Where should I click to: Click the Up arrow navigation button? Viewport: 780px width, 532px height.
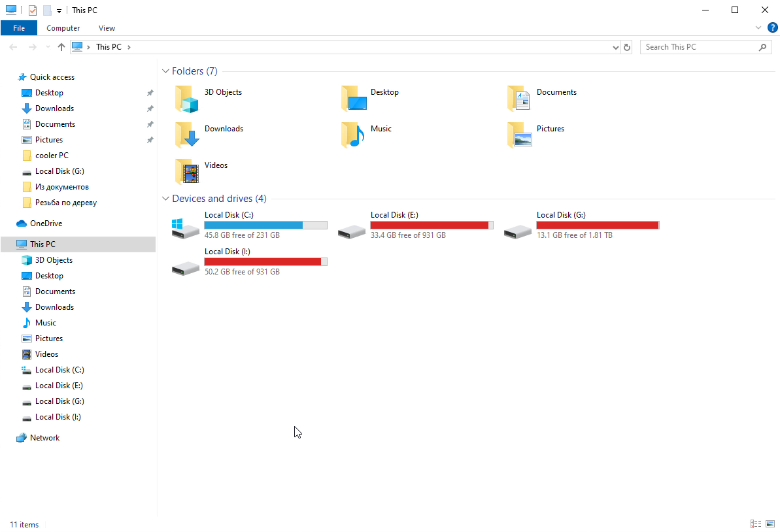click(61, 47)
